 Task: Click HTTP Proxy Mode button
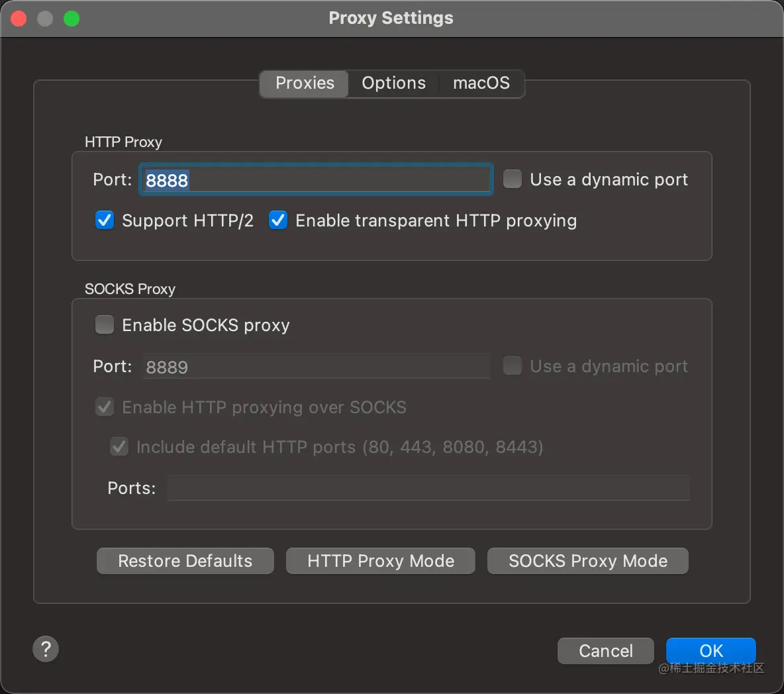tap(381, 561)
